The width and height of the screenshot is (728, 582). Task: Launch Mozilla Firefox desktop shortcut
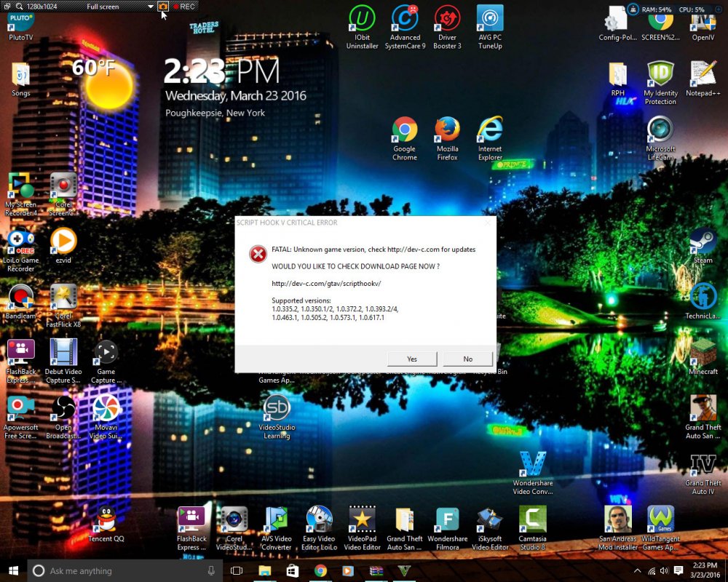[x=447, y=138]
